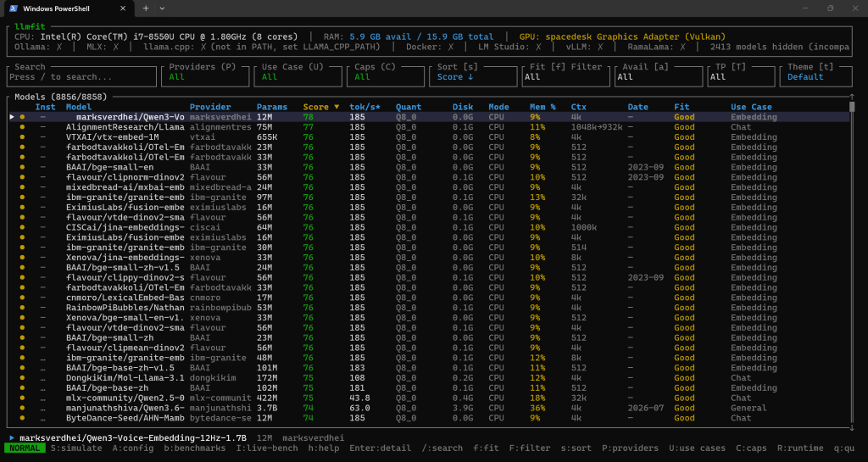Click the General use case cell
The image size is (868, 462).
point(748,408)
